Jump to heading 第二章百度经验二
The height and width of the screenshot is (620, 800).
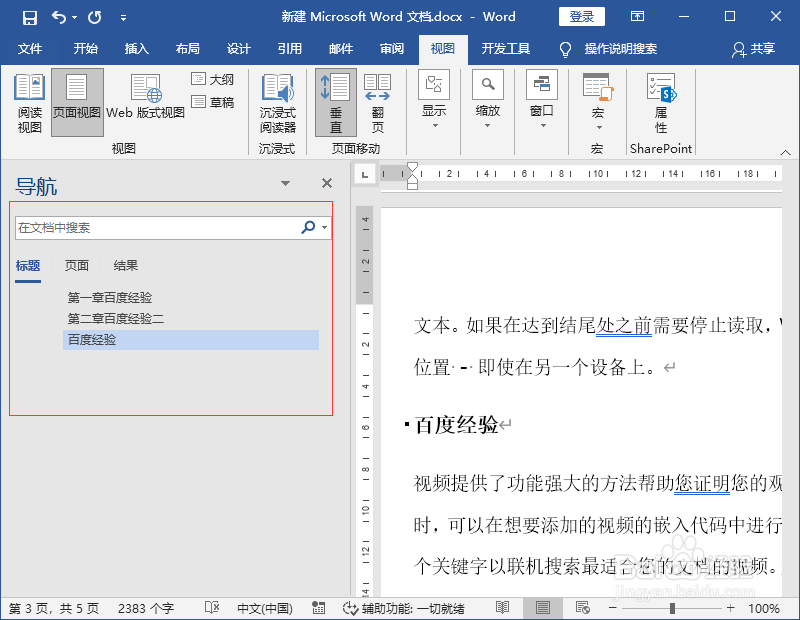115,319
